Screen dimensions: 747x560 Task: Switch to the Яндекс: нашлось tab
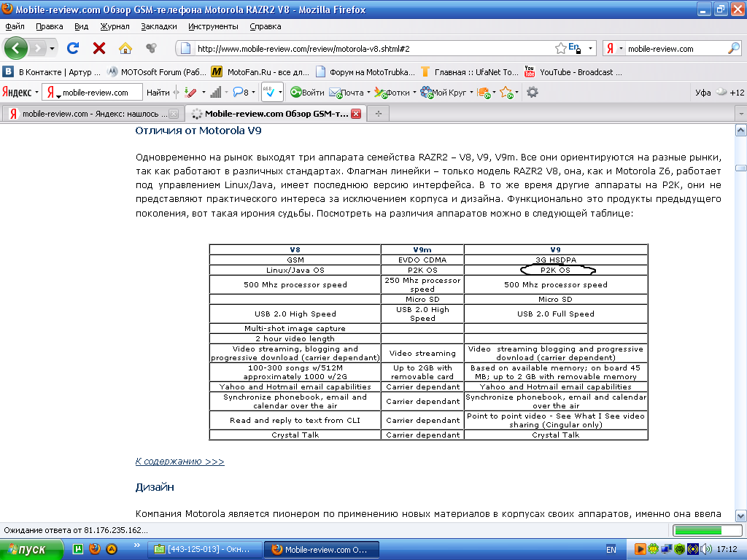pos(91,114)
